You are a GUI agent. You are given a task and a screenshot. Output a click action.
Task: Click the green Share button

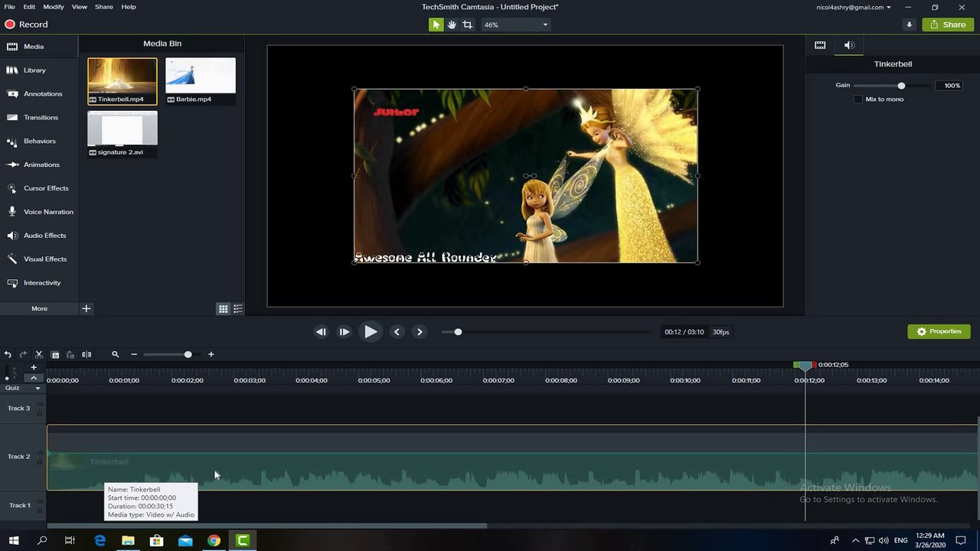pos(948,24)
